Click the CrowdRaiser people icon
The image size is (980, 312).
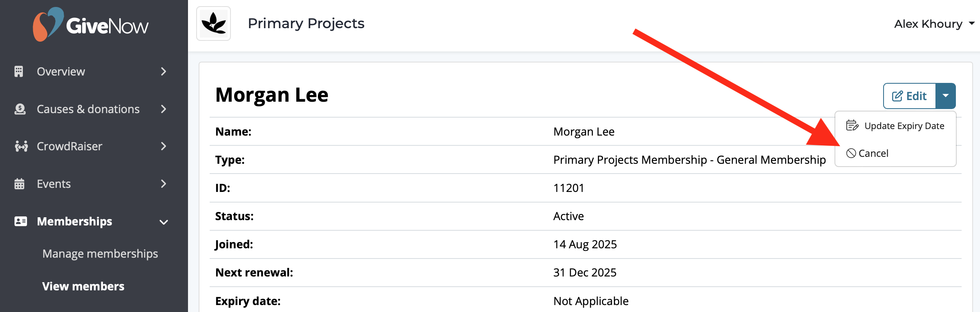(21, 146)
